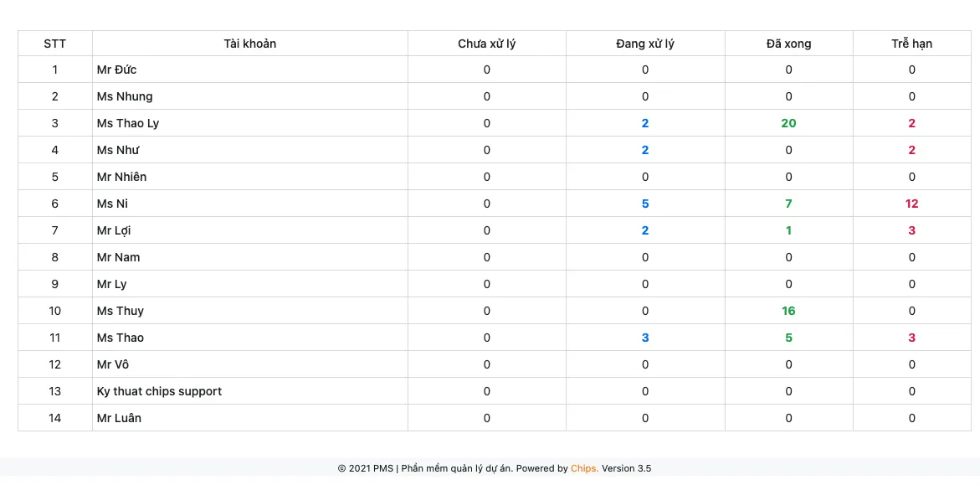Select the Mr Đức account name
Viewport: 980px width, 485px height.
click(117, 70)
